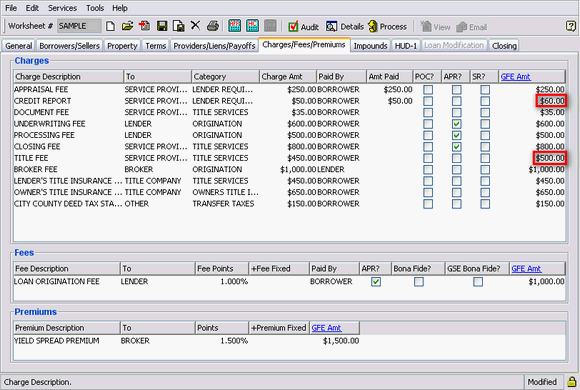Image resolution: width=580 pixels, height=390 pixels.
Task: Click the New worksheet blank page icon
Action: (110, 26)
